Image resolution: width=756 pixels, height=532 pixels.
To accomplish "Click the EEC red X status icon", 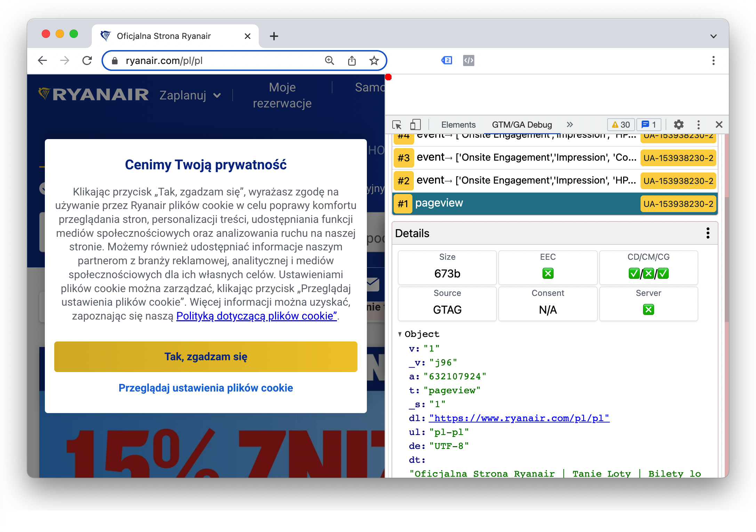I will point(548,273).
